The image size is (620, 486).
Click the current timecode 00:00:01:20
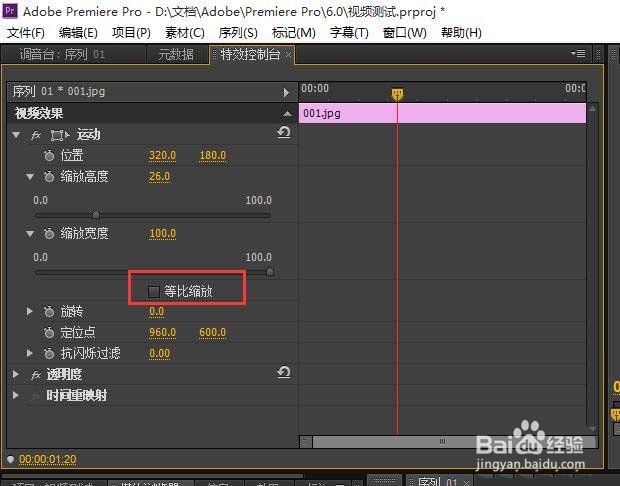[x=48, y=459]
